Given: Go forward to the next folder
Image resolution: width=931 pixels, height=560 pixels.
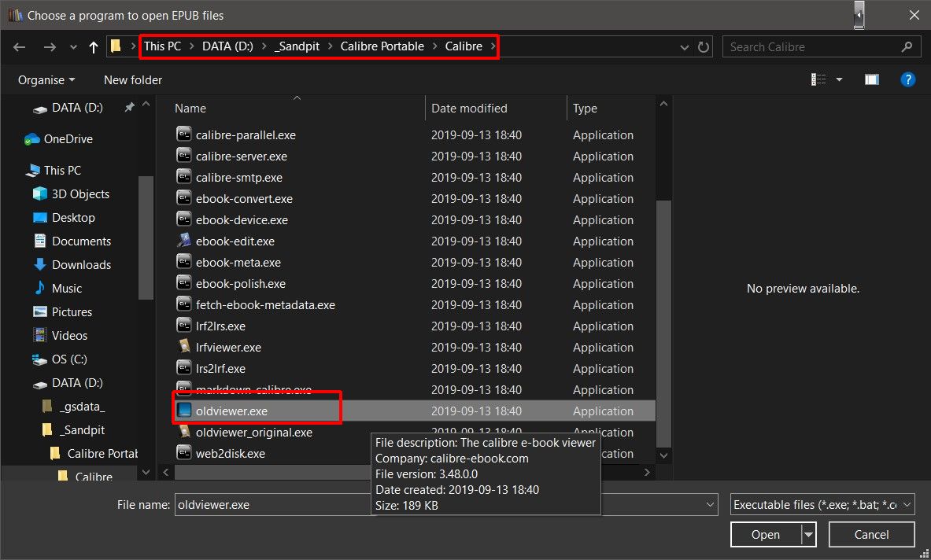Looking at the screenshot, I should click(x=50, y=47).
